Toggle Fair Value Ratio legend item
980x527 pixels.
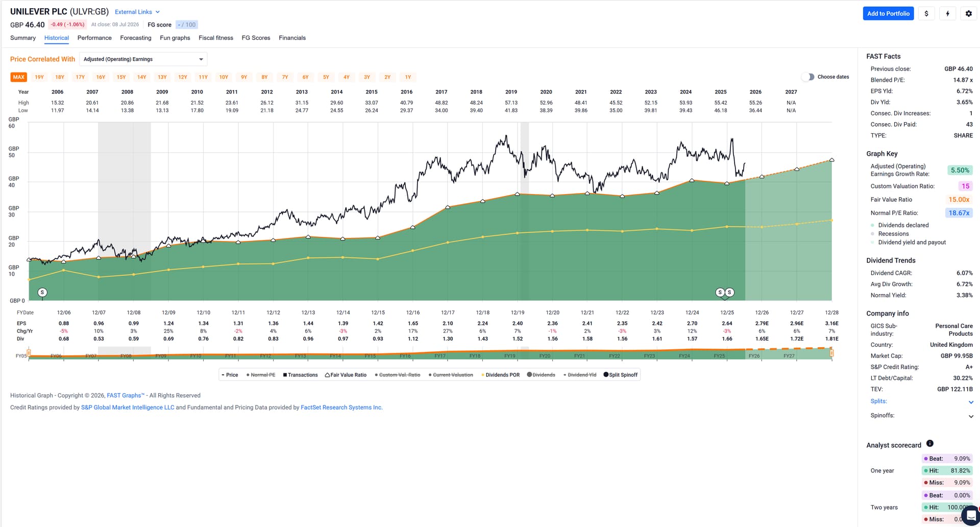[x=346, y=375]
